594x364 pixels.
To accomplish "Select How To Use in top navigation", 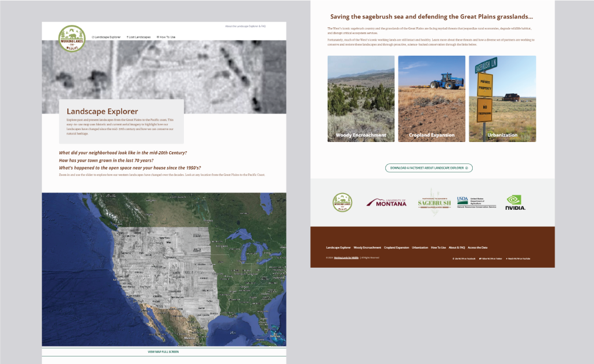I will 166,37.
